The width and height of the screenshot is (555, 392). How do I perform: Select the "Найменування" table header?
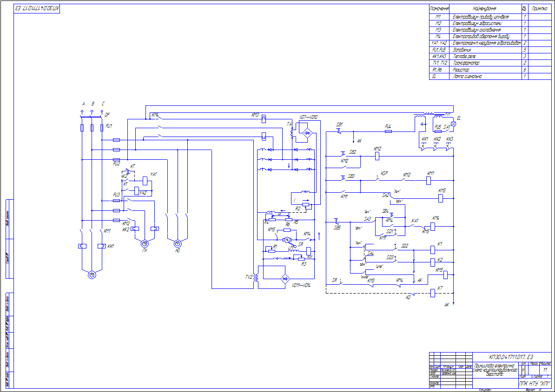(484, 8)
